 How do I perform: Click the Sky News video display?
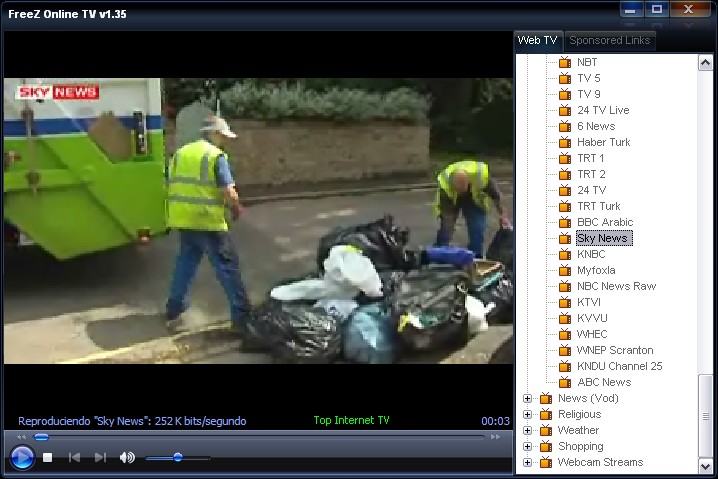pyautogui.click(x=258, y=221)
